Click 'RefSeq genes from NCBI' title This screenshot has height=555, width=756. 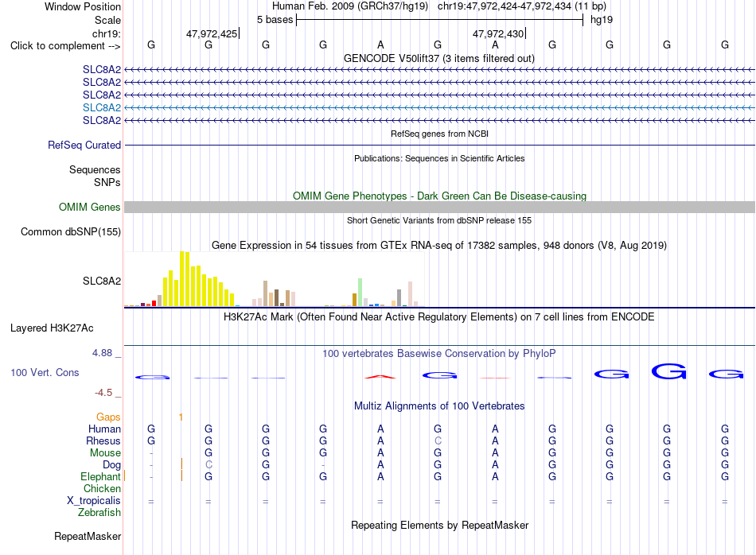pyautogui.click(x=439, y=134)
